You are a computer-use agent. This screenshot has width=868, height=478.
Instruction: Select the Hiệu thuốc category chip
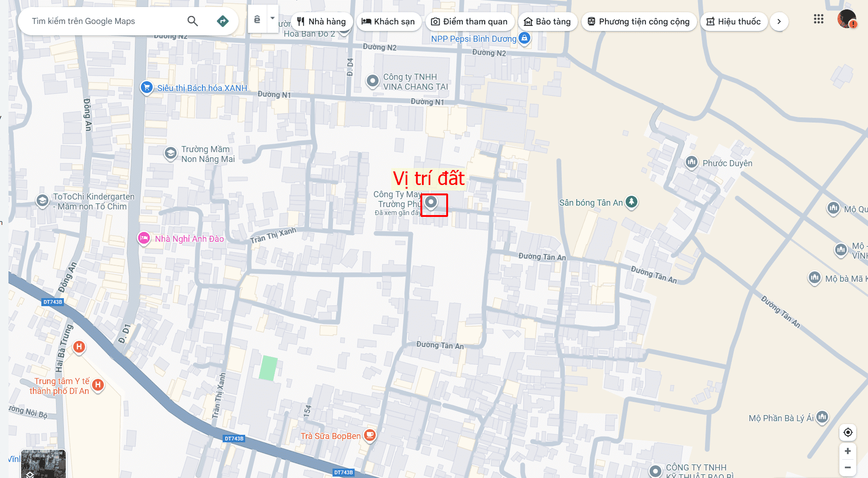coord(734,22)
